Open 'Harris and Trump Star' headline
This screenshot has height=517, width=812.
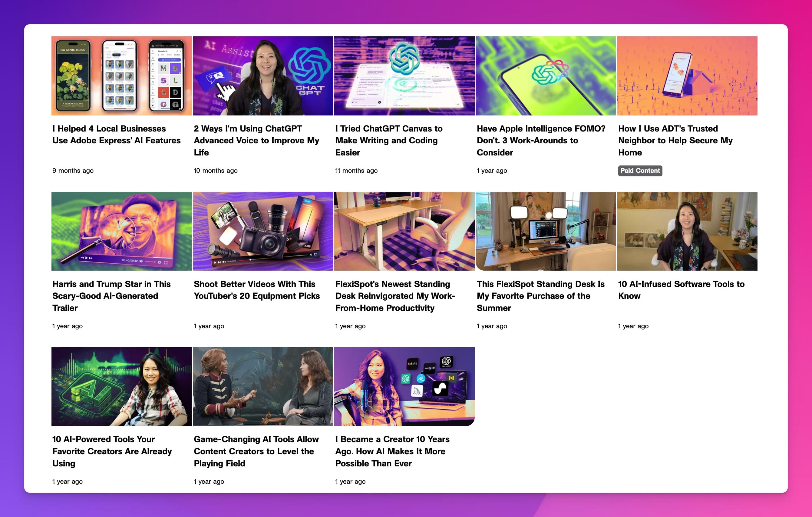tap(111, 296)
